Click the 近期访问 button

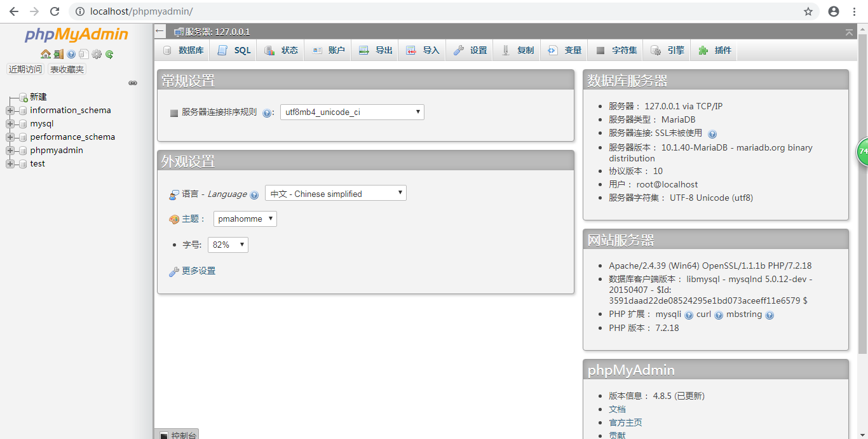[25, 70]
